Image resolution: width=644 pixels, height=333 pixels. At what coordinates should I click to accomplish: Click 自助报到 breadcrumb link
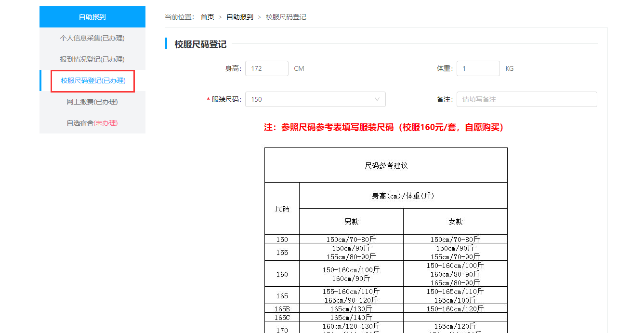239,17
